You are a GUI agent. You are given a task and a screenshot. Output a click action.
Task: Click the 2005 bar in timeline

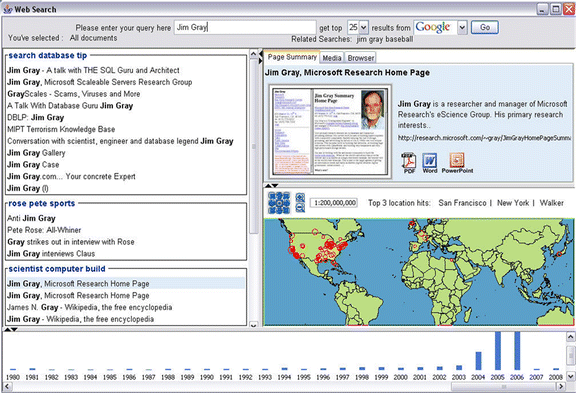click(498, 351)
